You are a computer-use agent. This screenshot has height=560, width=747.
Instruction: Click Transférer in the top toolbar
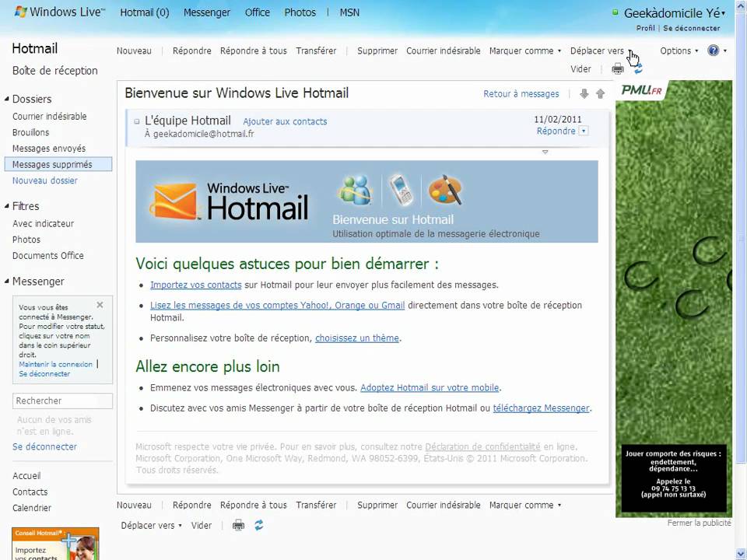316,51
